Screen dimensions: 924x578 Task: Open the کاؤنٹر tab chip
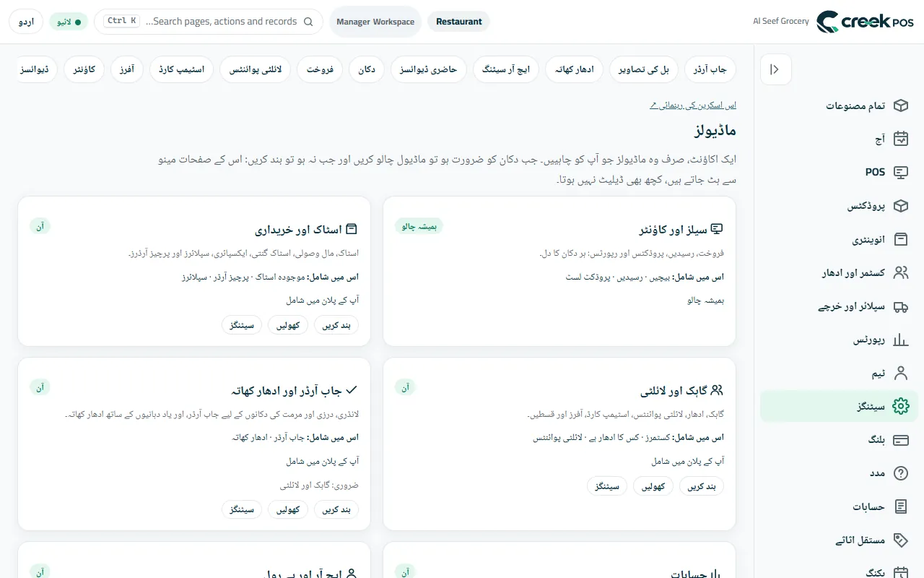[x=84, y=69]
